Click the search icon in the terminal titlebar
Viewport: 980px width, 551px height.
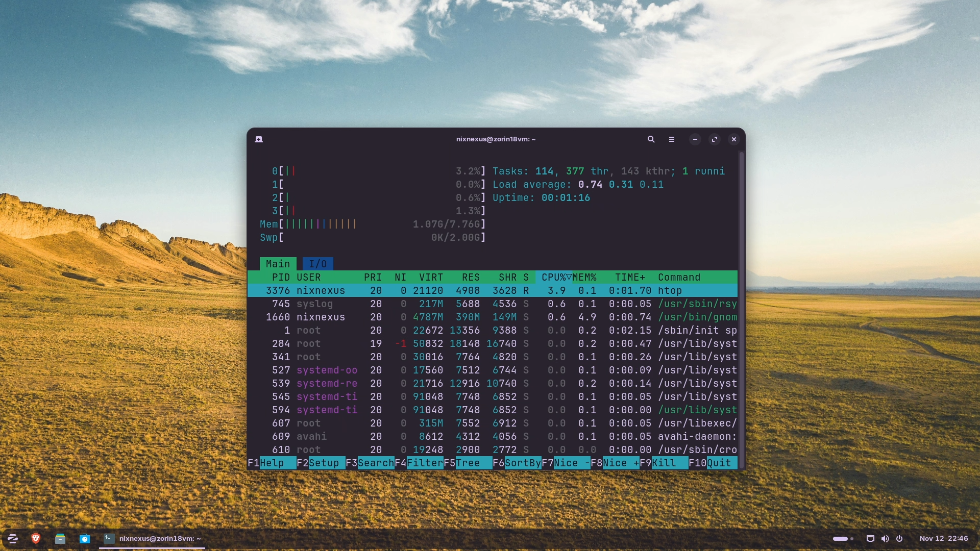tap(651, 139)
